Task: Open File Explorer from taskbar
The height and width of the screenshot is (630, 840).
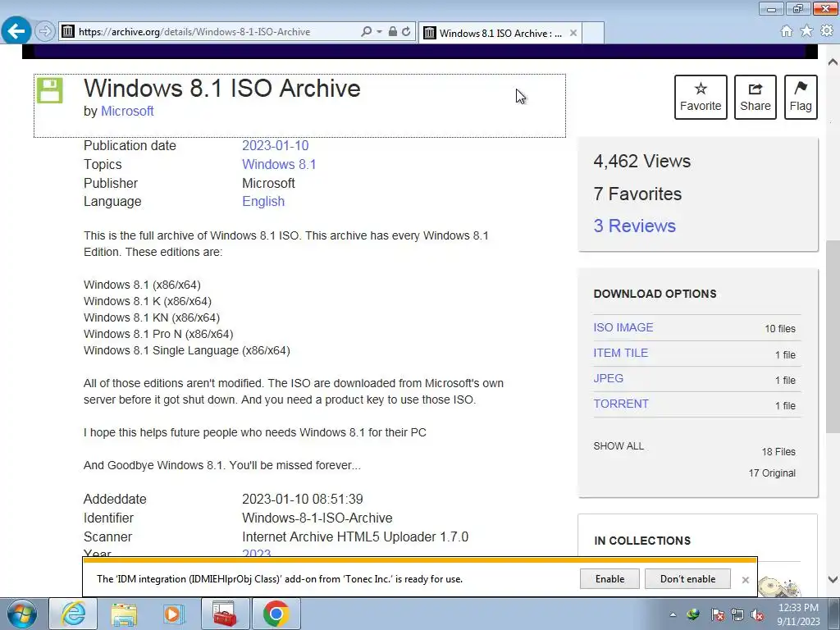Action: [124, 614]
